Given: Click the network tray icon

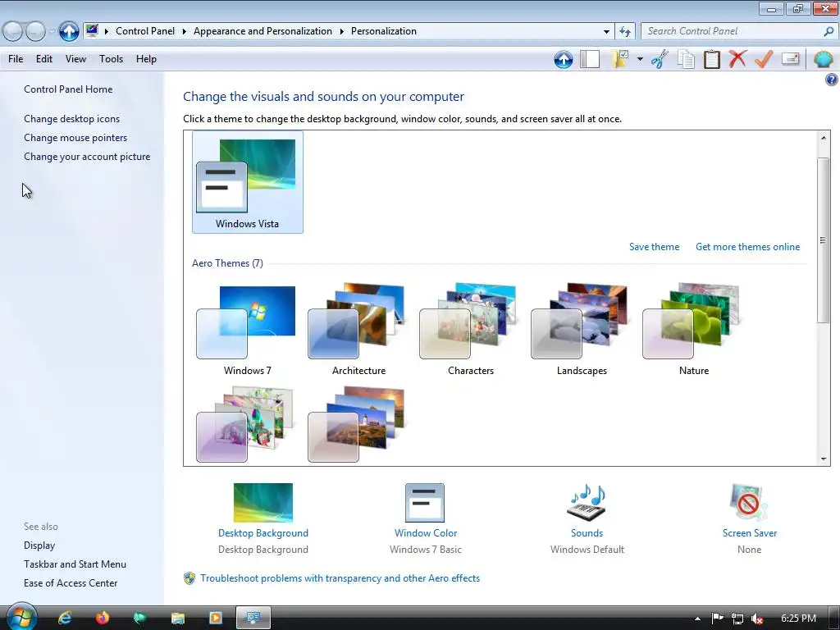Looking at the screenshot, I should tap(737, 619).
